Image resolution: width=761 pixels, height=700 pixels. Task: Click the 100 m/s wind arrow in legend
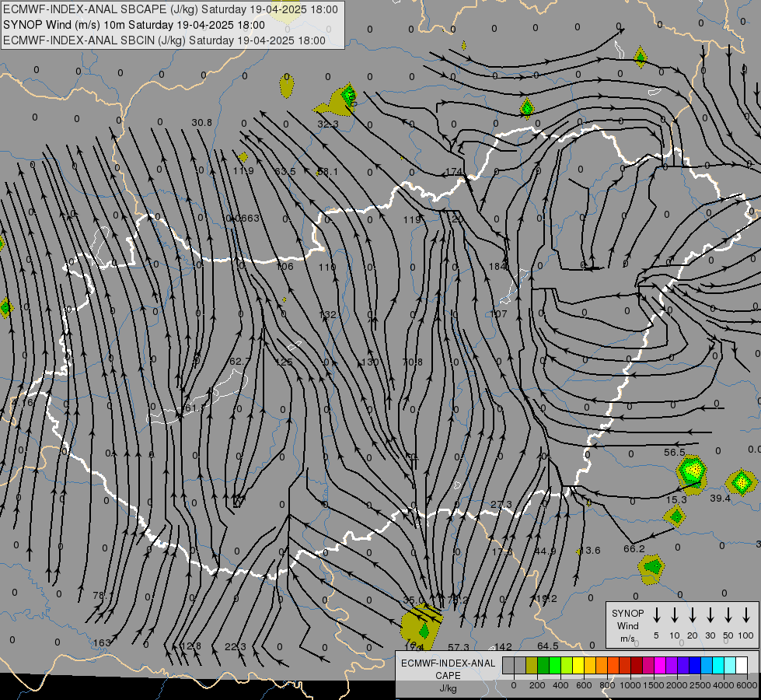[x=746, y=615]
